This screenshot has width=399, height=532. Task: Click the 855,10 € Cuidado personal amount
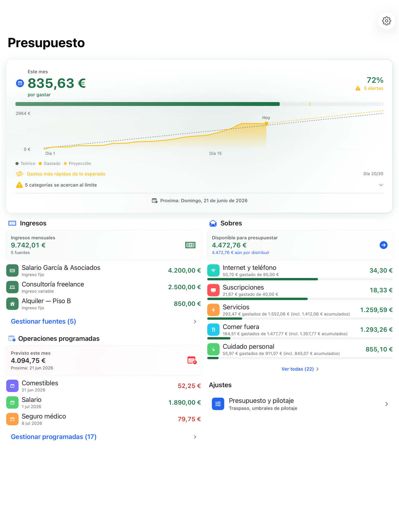379,349
